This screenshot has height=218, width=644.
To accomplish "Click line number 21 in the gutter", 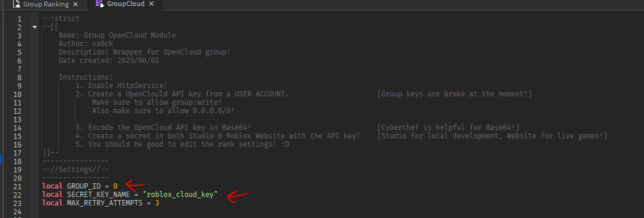I will click(17, 186).
